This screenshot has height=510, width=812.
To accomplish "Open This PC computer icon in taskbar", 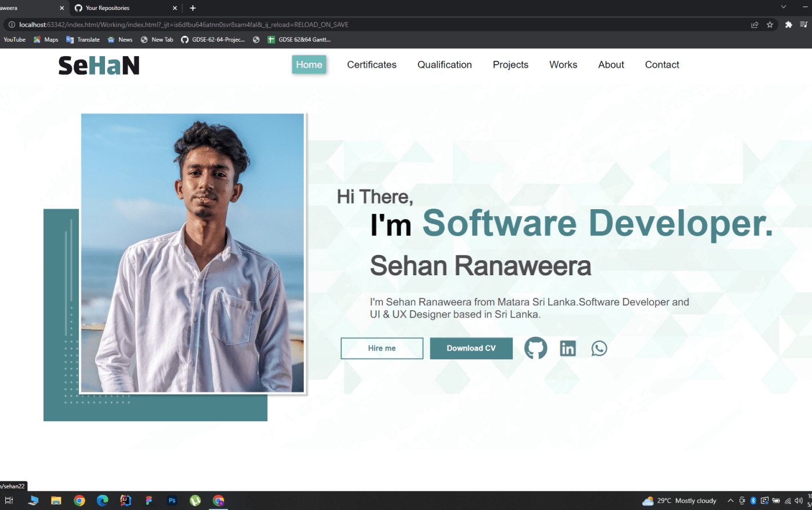I will [x=33, y=501].
